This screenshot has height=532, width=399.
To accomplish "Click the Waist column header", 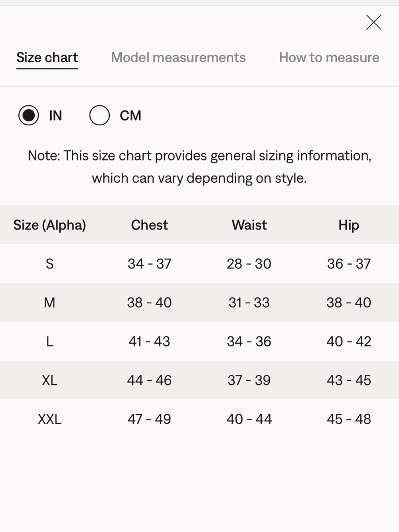I will tap(249, 225).
